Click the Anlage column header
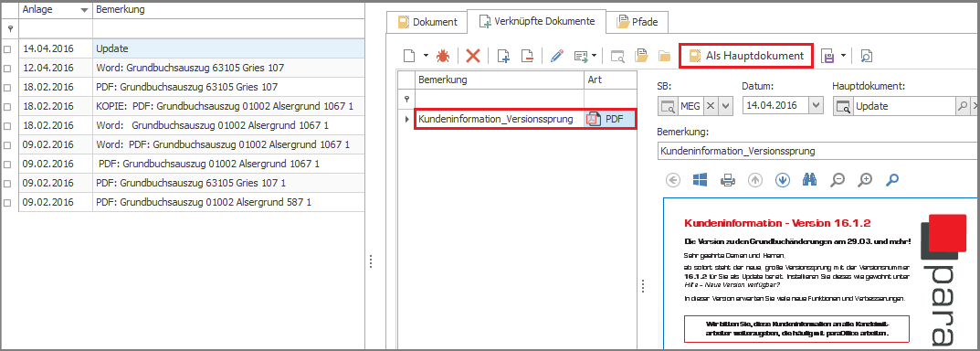This screenshot has height=351, width=980. [x=57, y=11]
